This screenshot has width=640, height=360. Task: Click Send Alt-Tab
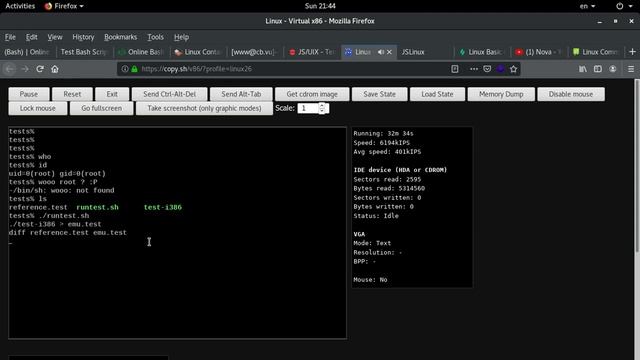click(x=241, y=94)
